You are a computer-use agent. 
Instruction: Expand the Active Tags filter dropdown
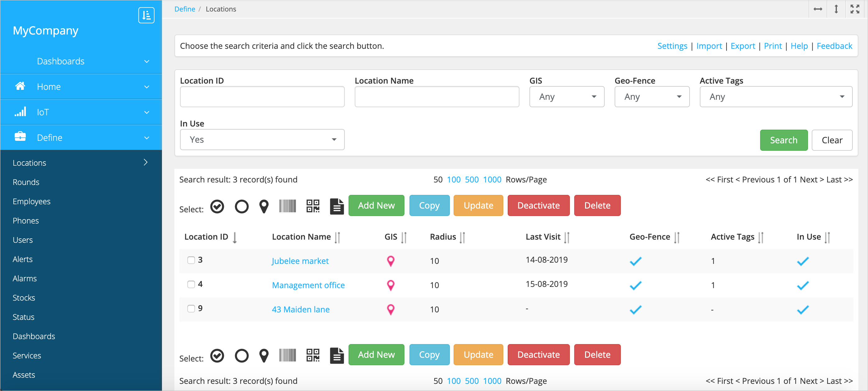coord(776,97)
